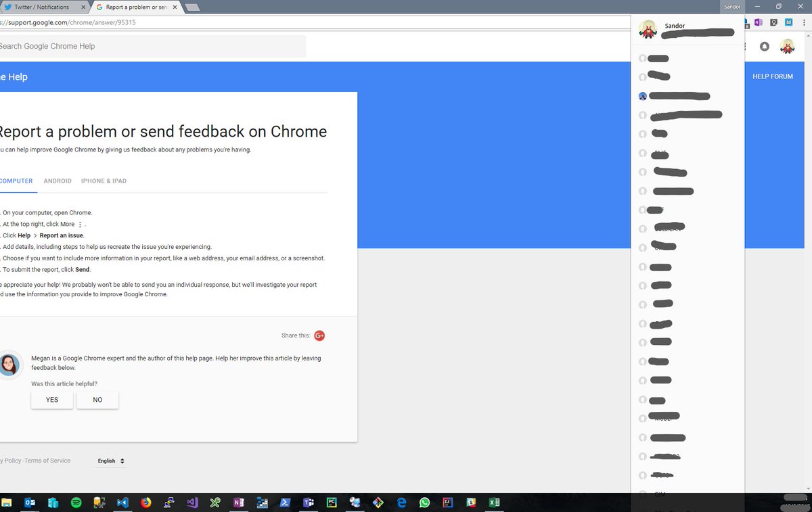This screenshot has width=812, height=512.
Task: Open Spotify from the taskbar
Action: point(76,503)
